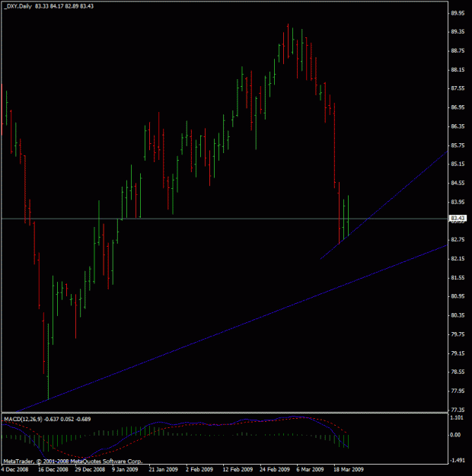Click the 0.00 MACD scale label
The height and width of the screenshot is (476, 472).
click(x=456, y=435)
